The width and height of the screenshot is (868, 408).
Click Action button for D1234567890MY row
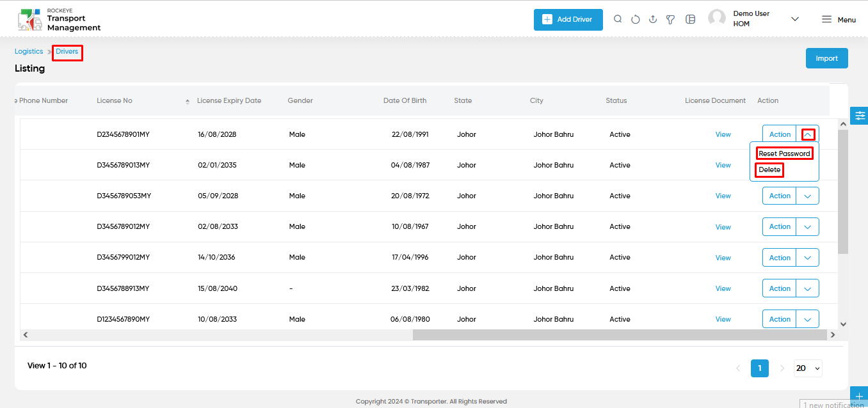click(x=780, y=319)
